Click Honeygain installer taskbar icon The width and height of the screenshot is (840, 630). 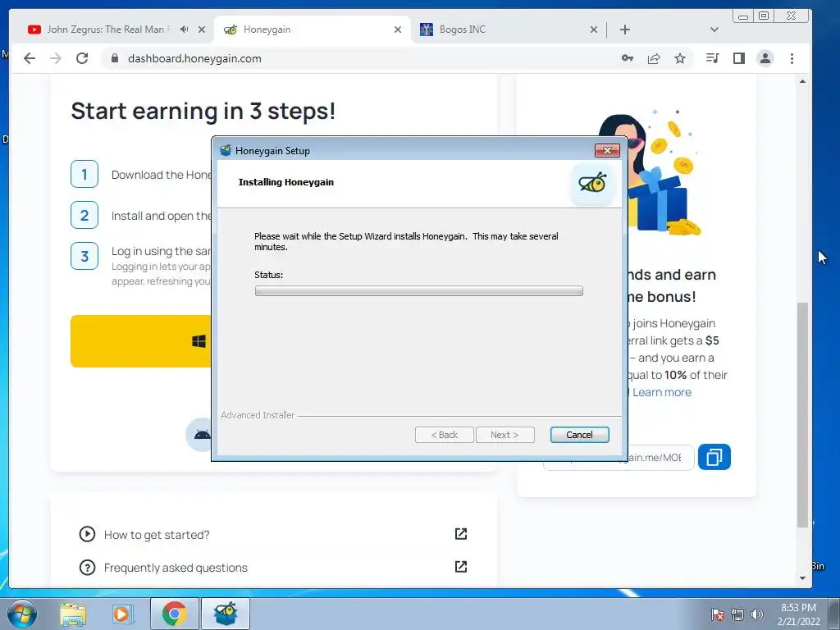[x=226, y=614]
